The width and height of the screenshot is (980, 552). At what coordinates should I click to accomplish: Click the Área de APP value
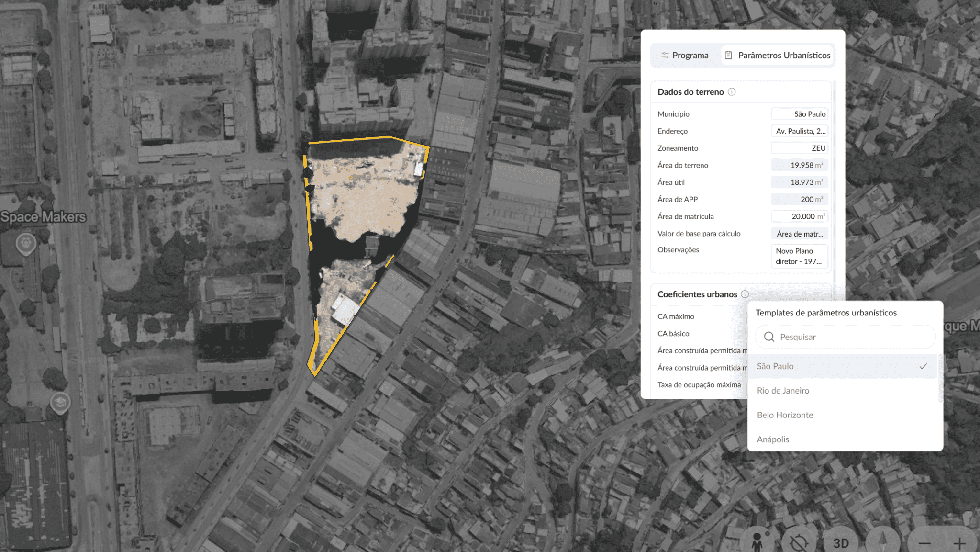[799, 199]
